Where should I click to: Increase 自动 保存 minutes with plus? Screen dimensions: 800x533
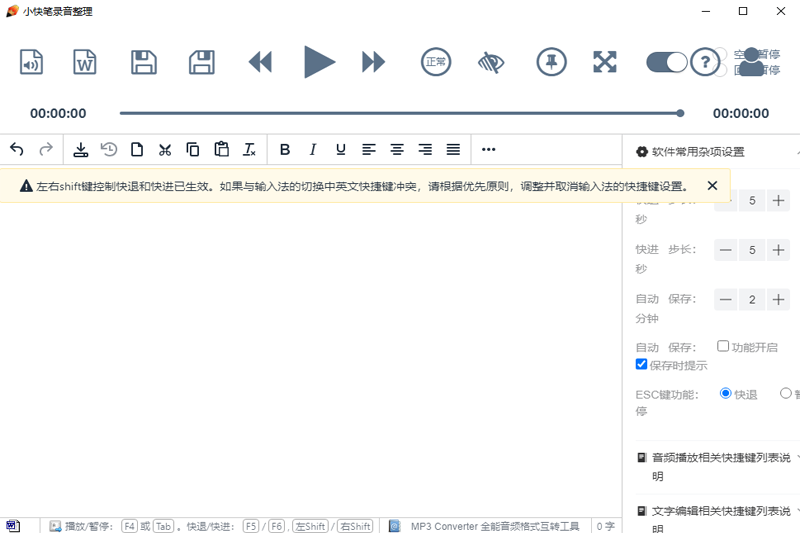778,299
